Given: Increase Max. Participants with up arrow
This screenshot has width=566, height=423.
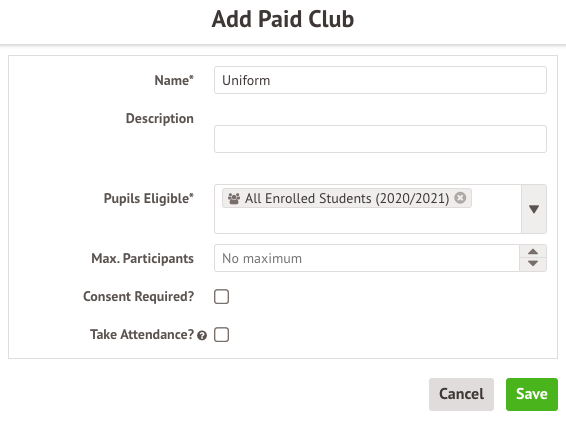Looking at the screenshot, I should (533, 252).
